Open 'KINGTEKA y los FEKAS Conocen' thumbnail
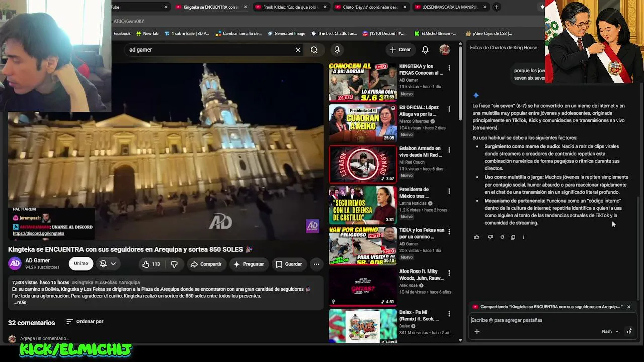Viewport: 644px width, 362px height. 363,82
